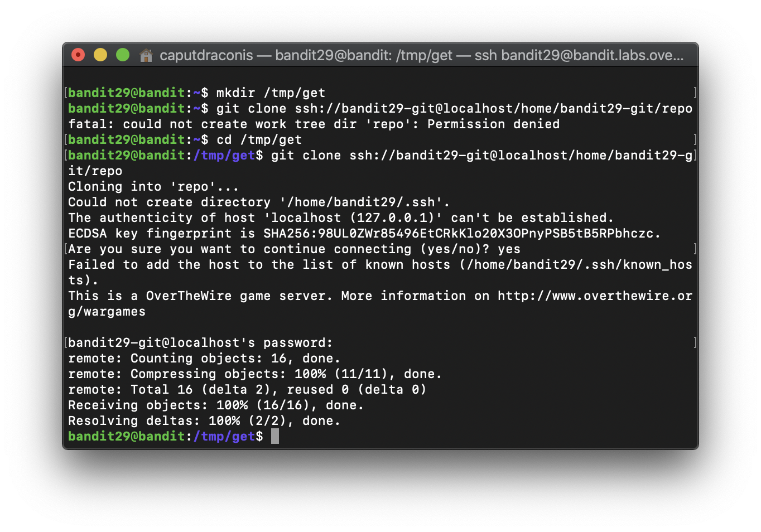The image size is (761, 532).
Task: Click the overthewire.org URL text
Action: [595, 296]
